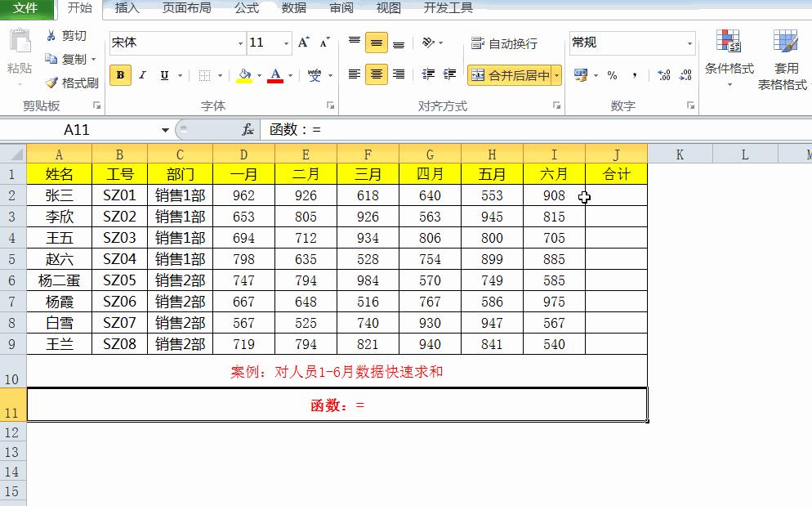The image size is (812, 506).
Task: Click the 复制 (Copy) icon
Action: point(49,57)
